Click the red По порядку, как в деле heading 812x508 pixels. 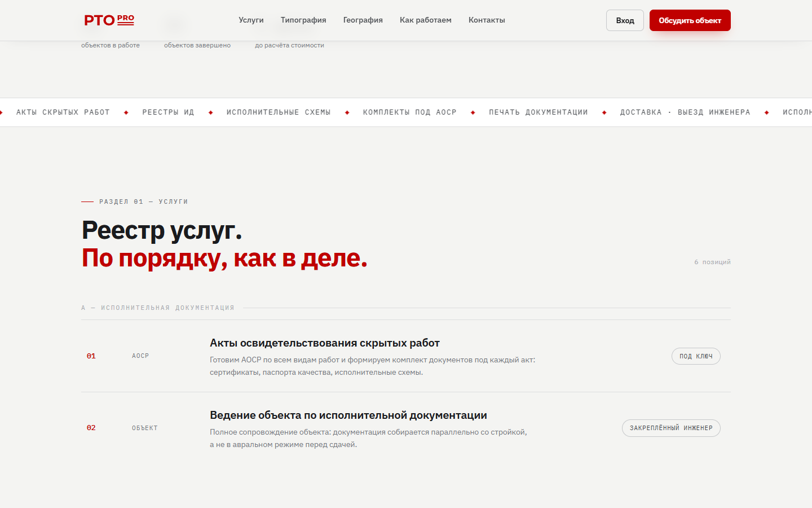(x=224, y=258)
